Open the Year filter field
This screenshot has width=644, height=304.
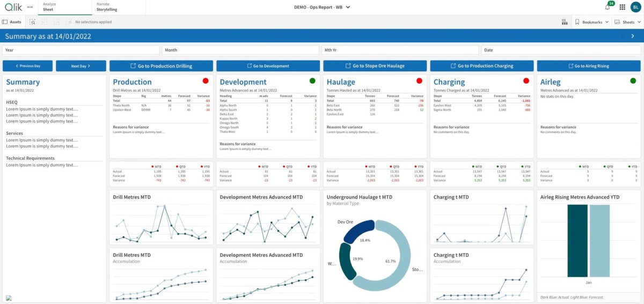coord(81,50)
